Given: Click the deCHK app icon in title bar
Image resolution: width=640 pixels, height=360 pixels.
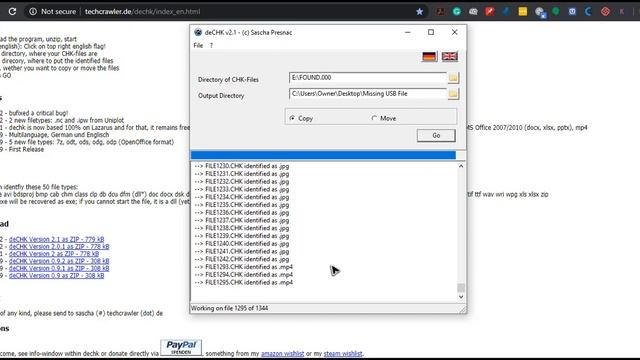Looking at the screenshot, I should (198, 32).
